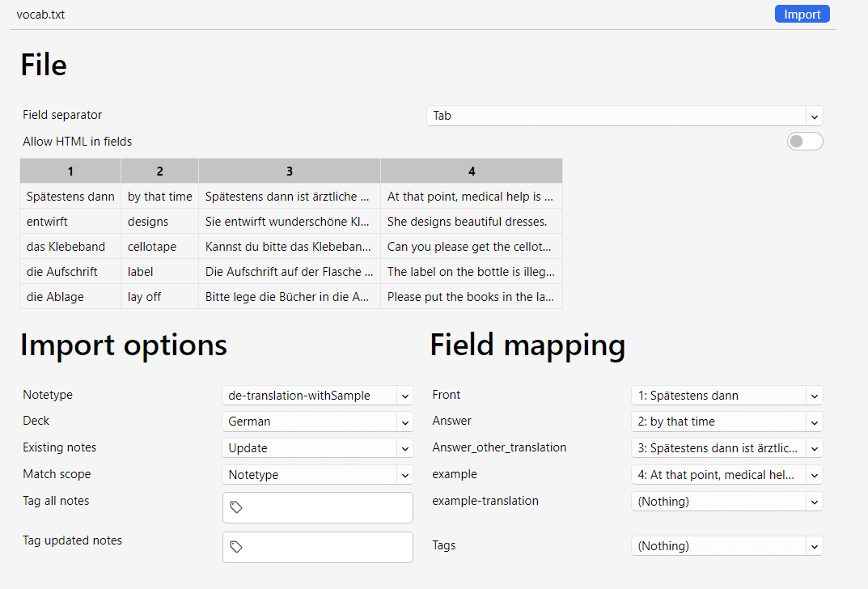Click the 'Bitte lege die Bücher' cell
The width and height of the screenshot is (868, 589).
click(290, 297)
